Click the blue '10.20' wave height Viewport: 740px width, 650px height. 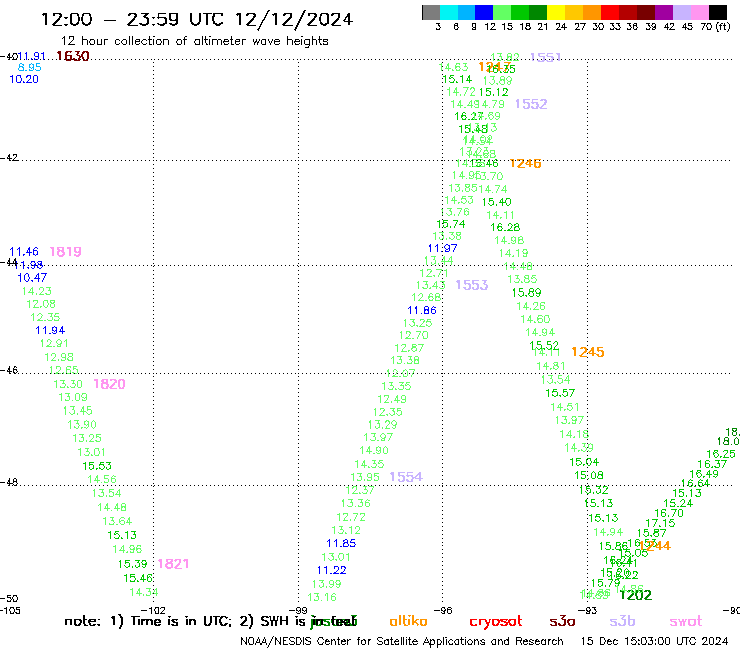(x=24, y=79)
